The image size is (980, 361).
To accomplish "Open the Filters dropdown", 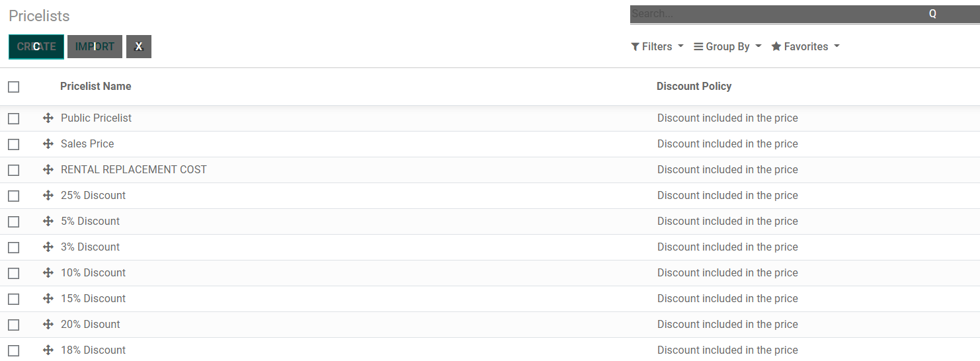I will (x=657, y=47).
